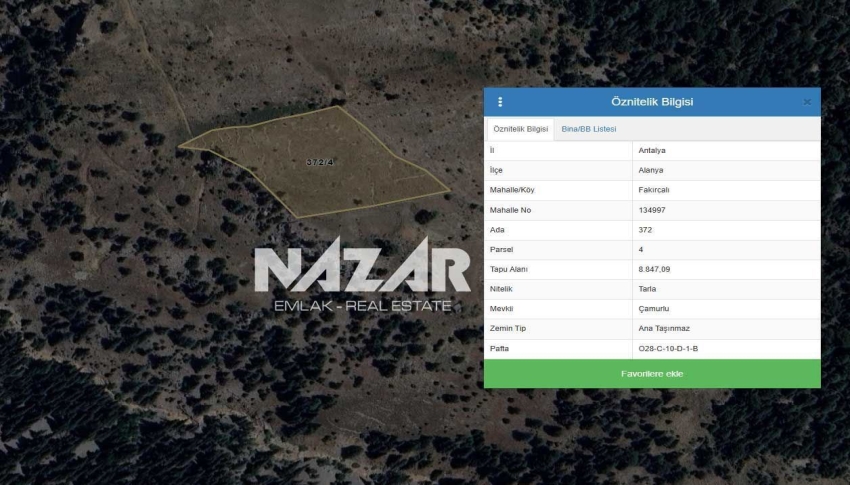The width and height of the screenshot is (850, 485).
Task: Select the Alanya value in İlçe row
Action: tap(651, 171)
